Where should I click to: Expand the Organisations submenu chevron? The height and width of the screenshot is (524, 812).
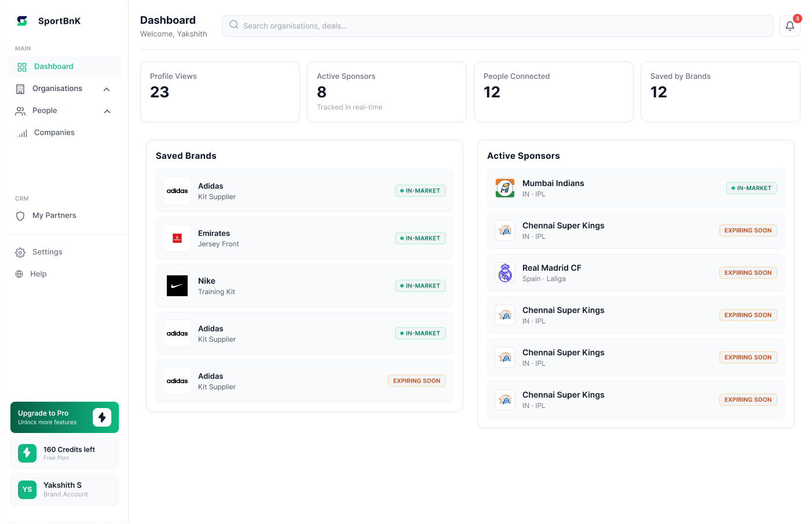107,89
